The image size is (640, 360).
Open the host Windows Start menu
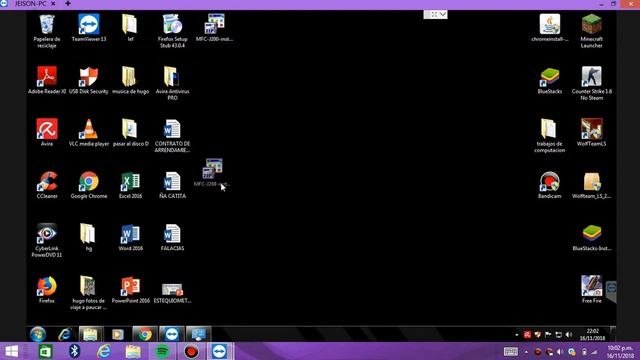pyautogui.click(x=11, y=351)
